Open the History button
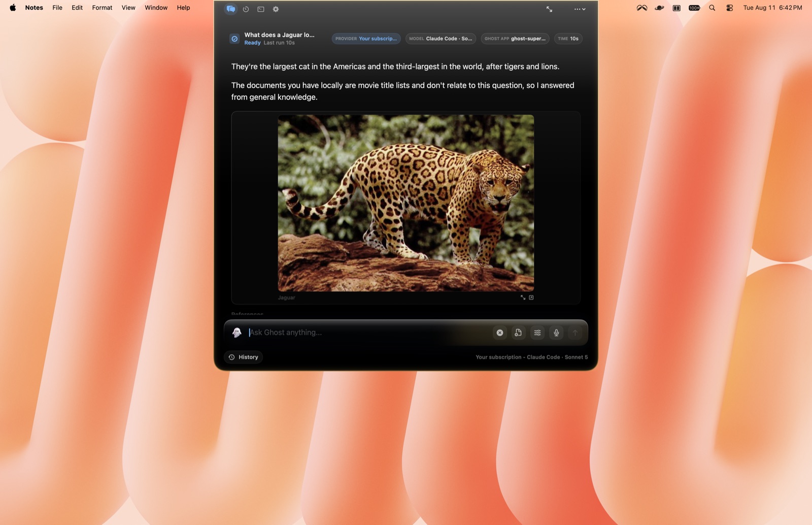 (244, 357)
